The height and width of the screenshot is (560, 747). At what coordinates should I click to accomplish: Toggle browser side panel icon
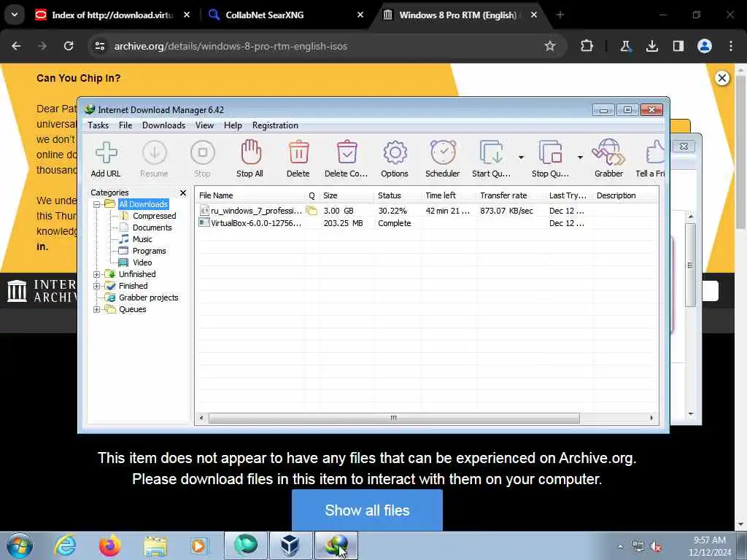coord(678,46)
